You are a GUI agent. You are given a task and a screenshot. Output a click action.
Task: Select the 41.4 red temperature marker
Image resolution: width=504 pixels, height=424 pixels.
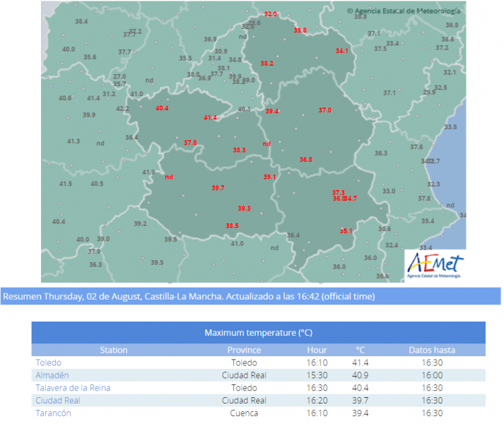point(210,117)
